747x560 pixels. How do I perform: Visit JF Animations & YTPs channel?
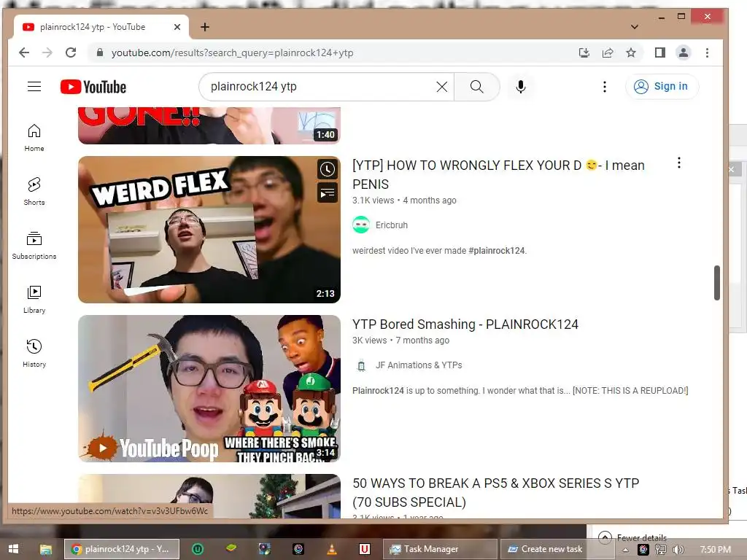419,365
